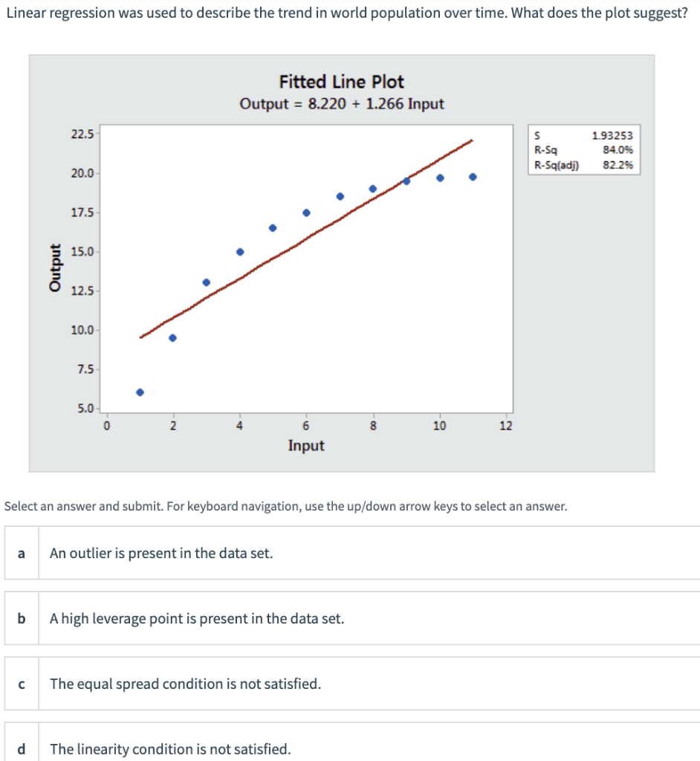Click the letter c in the third answer row
Image resolution: width=700 pixels, height=761 pixels.
pyautogui.click(x=21, y=684)
